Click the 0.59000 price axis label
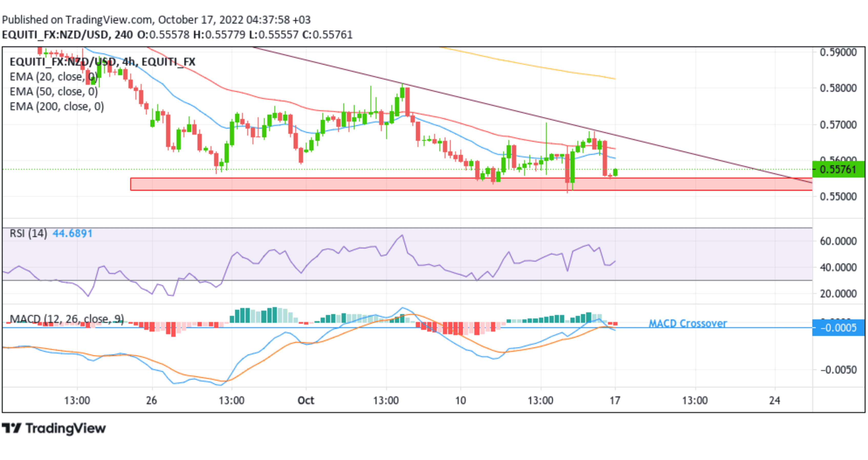The height and width of the screenshot is (460, 868). coord(838,52)
